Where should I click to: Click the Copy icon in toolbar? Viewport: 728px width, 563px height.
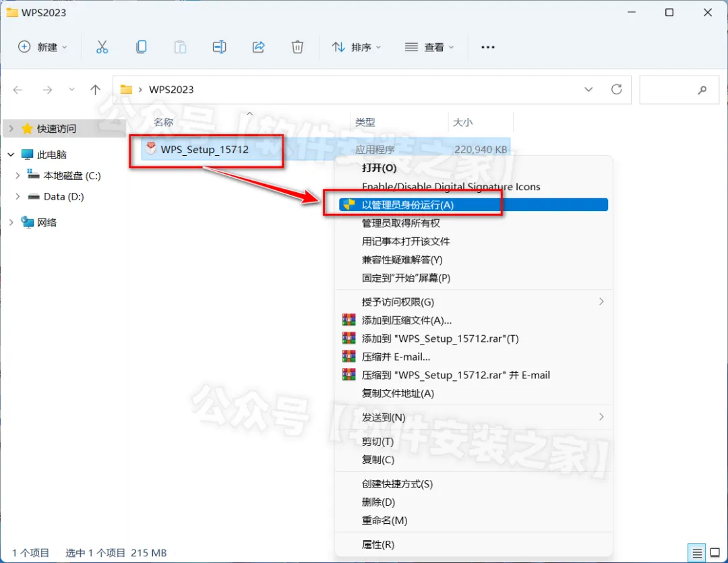pyautogui.click(x=141, y=47)
